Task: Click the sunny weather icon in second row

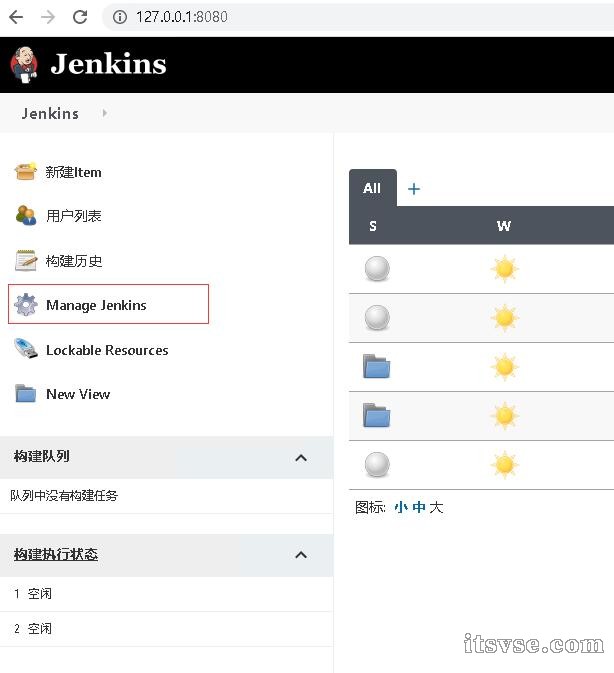Action: tap(505, 318)
